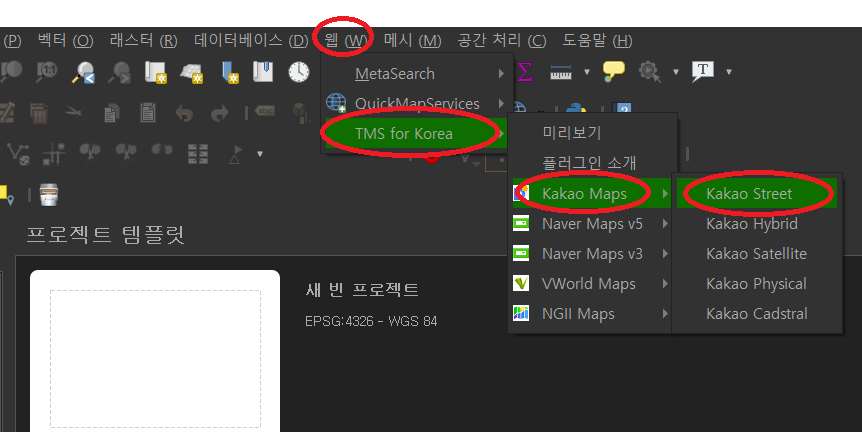Expand the NGII Maps submenu arrow
Image resolution: width=862 pixels, height=432 pixels.
[665, 313]
